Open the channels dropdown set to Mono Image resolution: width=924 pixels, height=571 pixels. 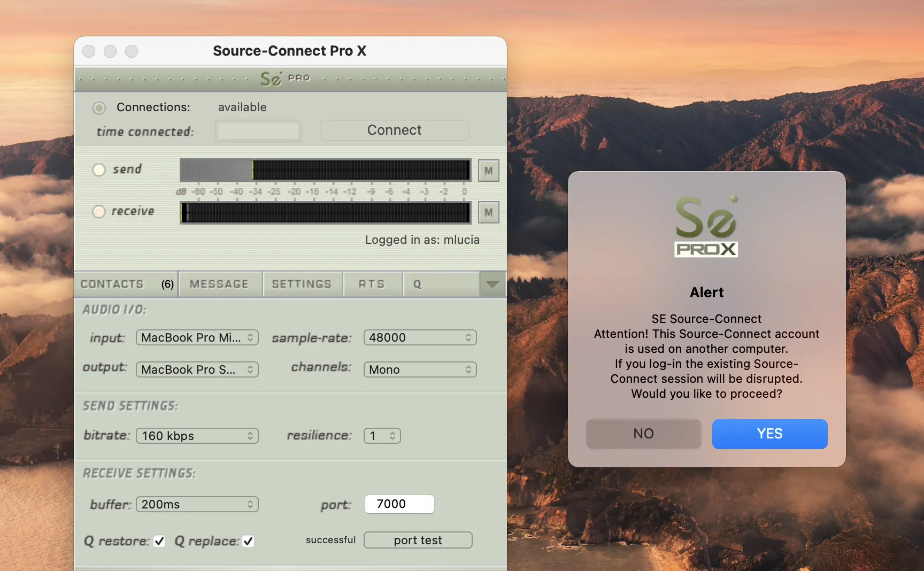tap(420, 369)
